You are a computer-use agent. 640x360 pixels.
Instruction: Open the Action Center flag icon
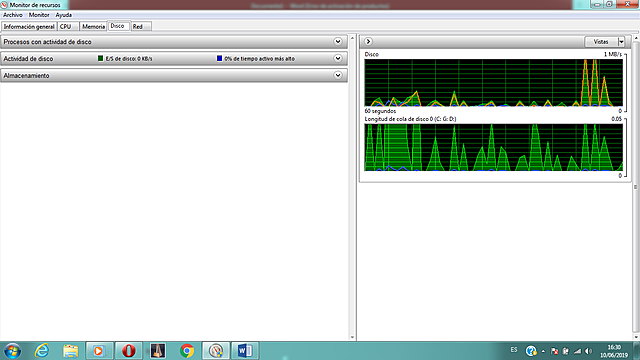554,351
